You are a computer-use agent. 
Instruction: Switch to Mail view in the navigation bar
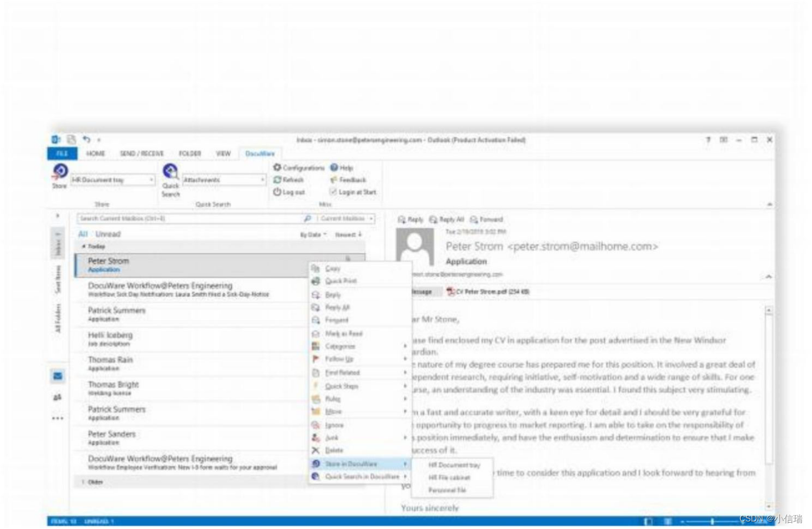[58, 376]
